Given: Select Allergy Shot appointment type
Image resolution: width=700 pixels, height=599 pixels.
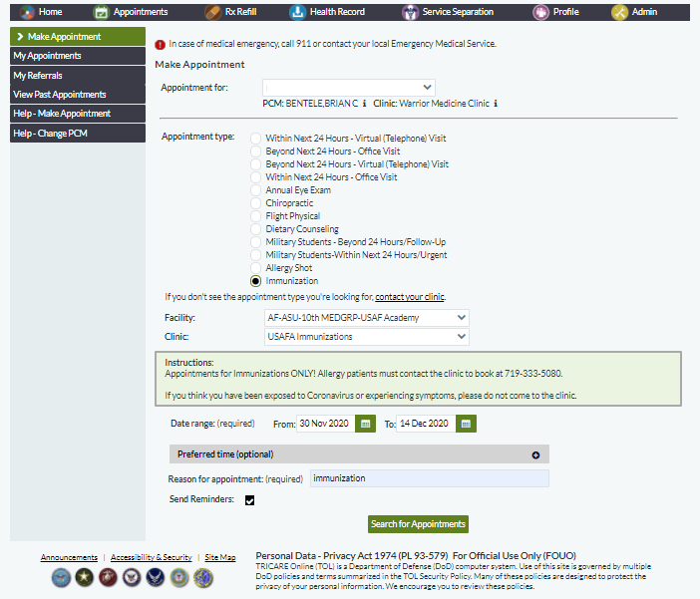Looking at the screenshot, I should 255,268.
